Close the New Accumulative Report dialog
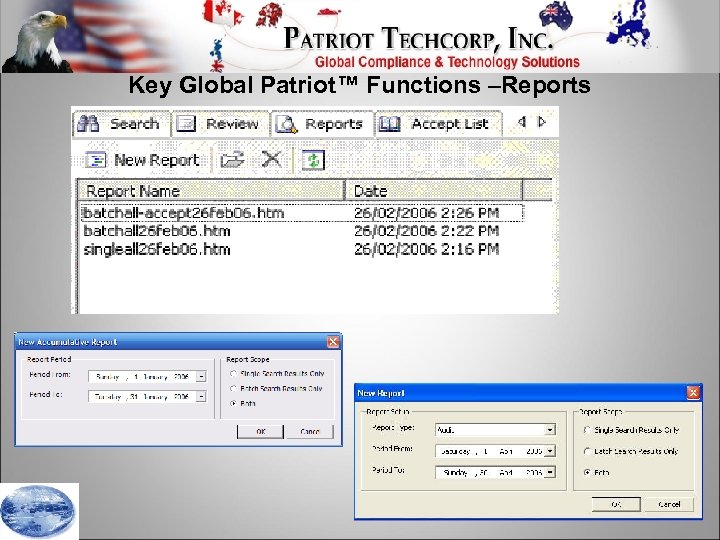 pyautogui.click(x=333, y=342)
